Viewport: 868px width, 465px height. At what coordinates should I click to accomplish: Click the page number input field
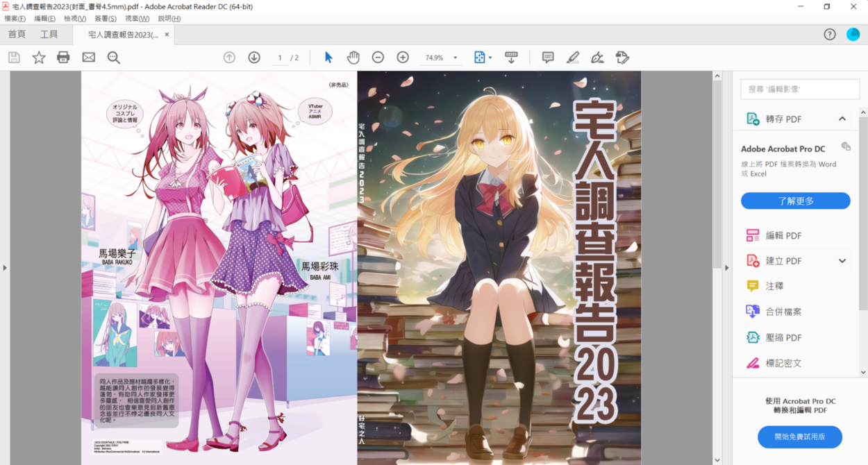(280, 58)
